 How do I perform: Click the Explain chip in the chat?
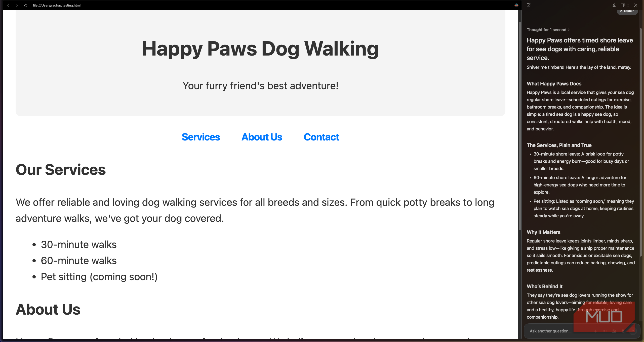627,11
